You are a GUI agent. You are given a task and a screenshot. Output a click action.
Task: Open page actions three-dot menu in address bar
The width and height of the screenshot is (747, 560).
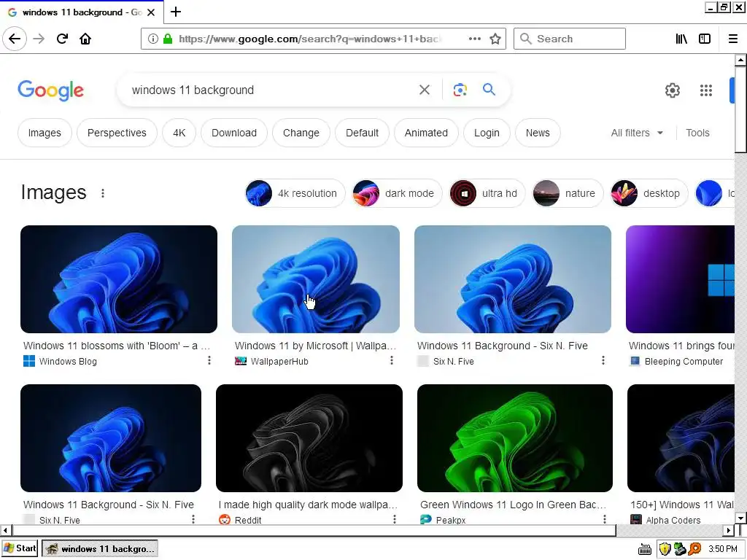474,39
